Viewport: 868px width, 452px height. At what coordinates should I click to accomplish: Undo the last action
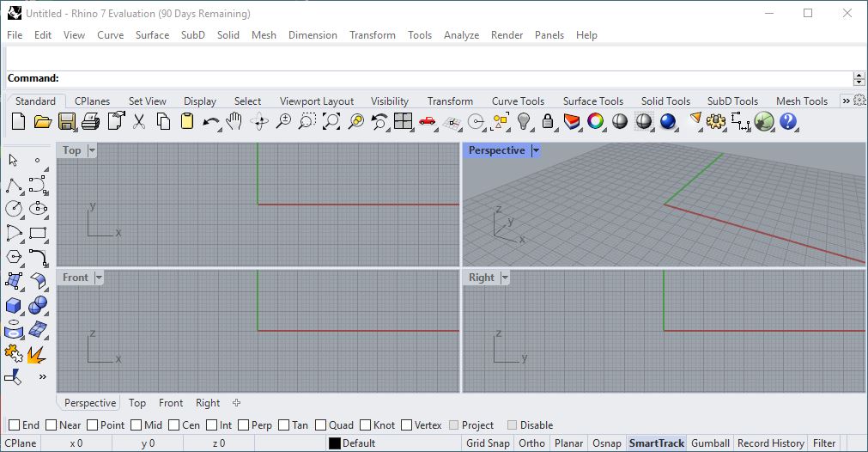point(210,122)
